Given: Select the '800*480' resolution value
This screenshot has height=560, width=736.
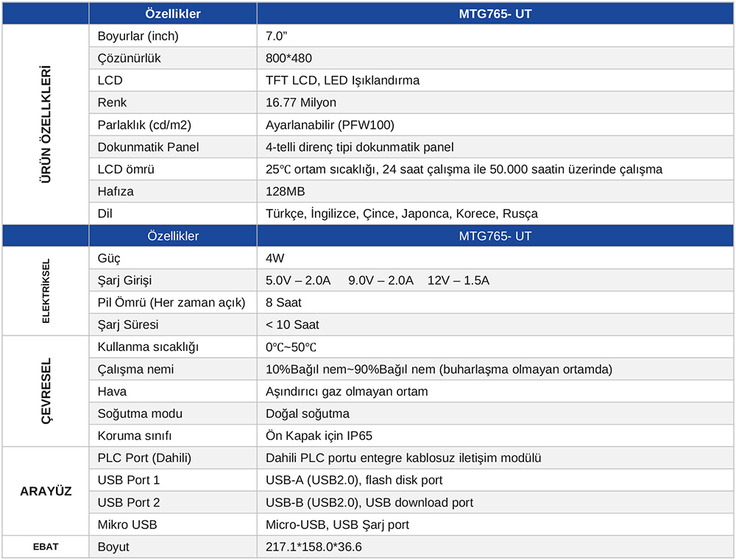Looking at the screenshot, I should 289,58.
